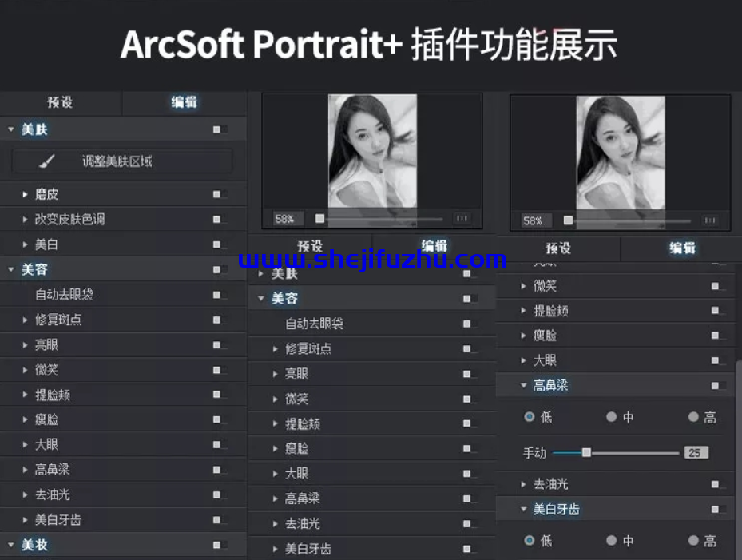Toggle 高鼻梁 switch in right panel
This screenshot has width=742, height=560.
(718, 385)
